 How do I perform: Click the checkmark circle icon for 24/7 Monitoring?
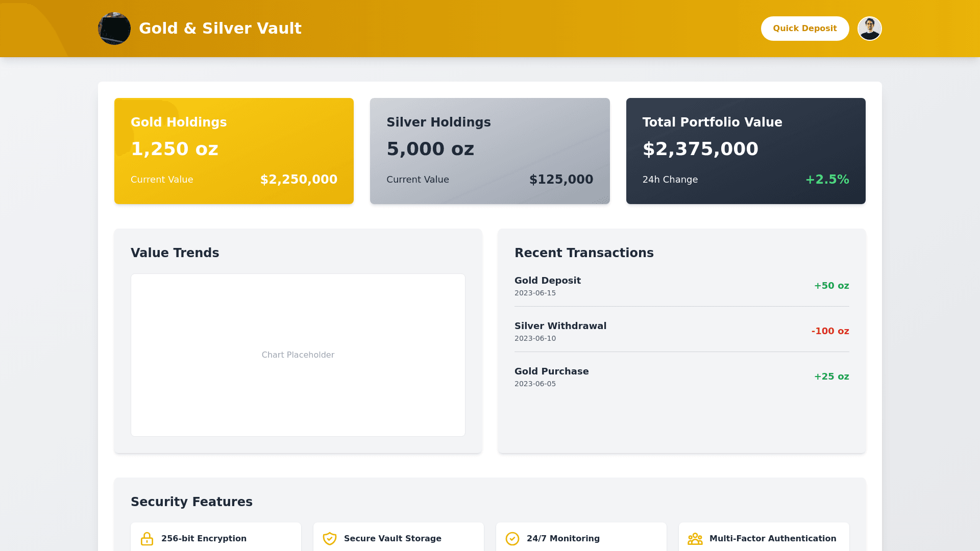pos(512,539)
